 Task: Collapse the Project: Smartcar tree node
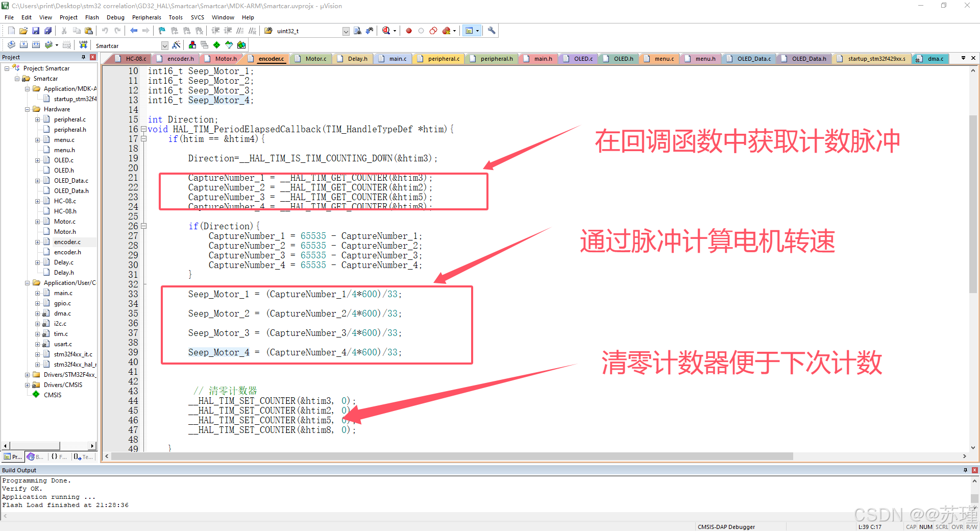tap(7, 68)
